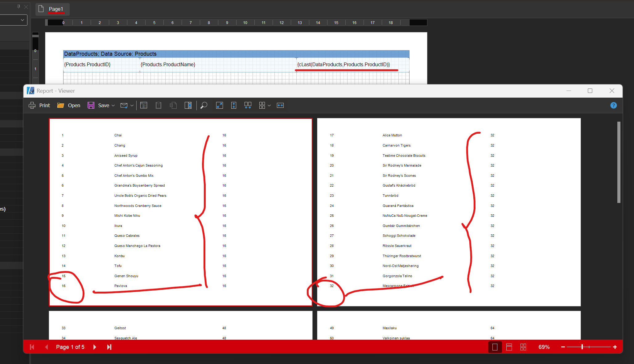Viewport: 634px width, 364px height.
Task: Click the 69% zoom value
Action: [x=544, y=347]
